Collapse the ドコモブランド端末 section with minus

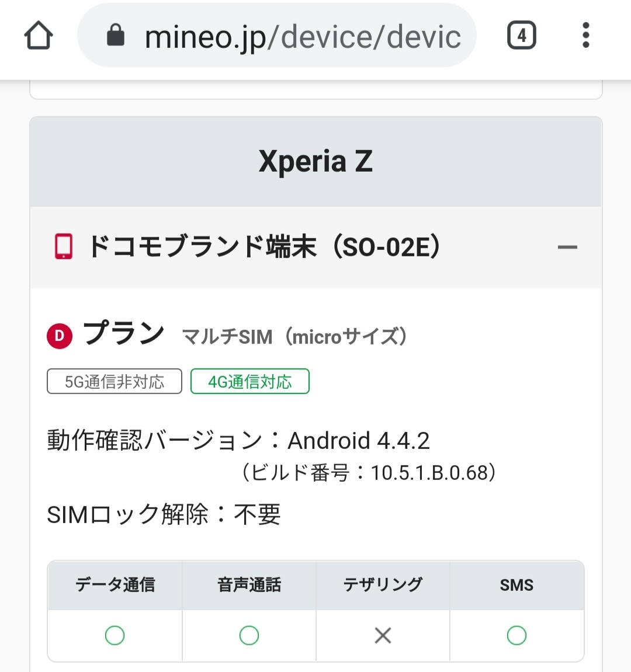[567, 248]
